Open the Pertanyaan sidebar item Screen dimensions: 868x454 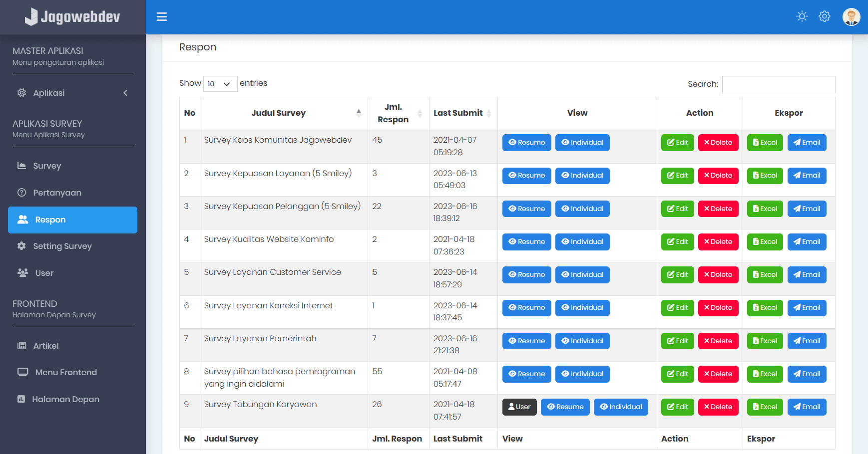tap(72, 193)
